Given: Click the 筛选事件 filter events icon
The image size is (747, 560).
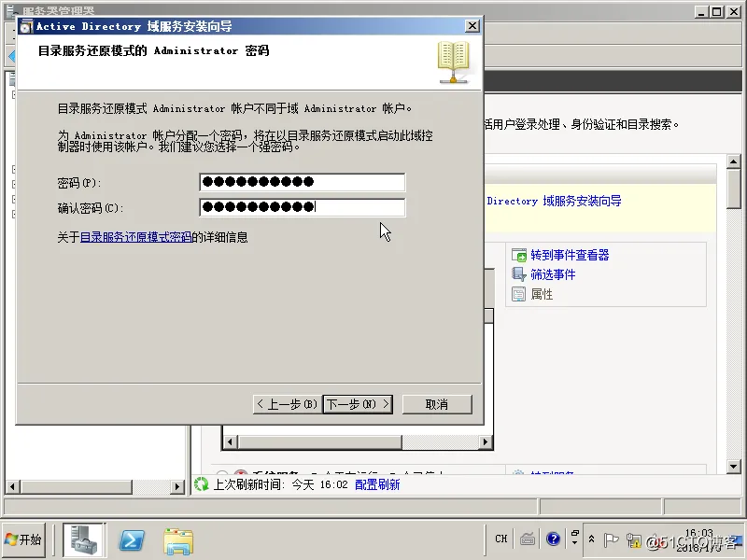Looking at the screenshot, I should [x=520, y=274].
